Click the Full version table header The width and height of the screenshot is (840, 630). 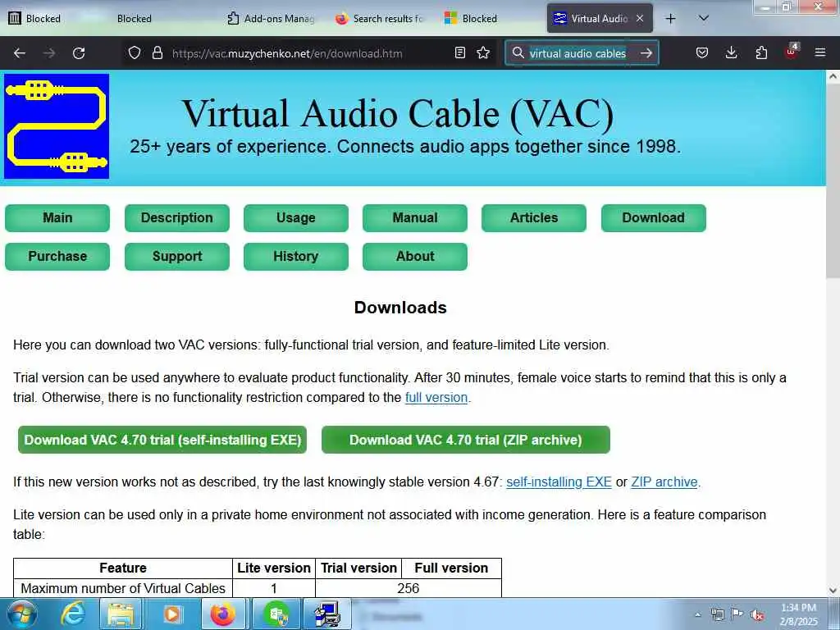[451, 568]
